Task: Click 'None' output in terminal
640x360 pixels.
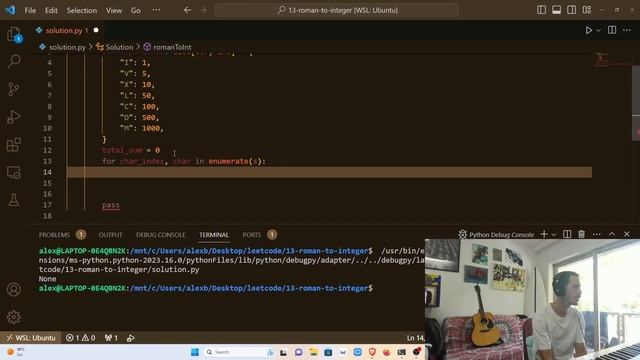Action: (47, 279)
